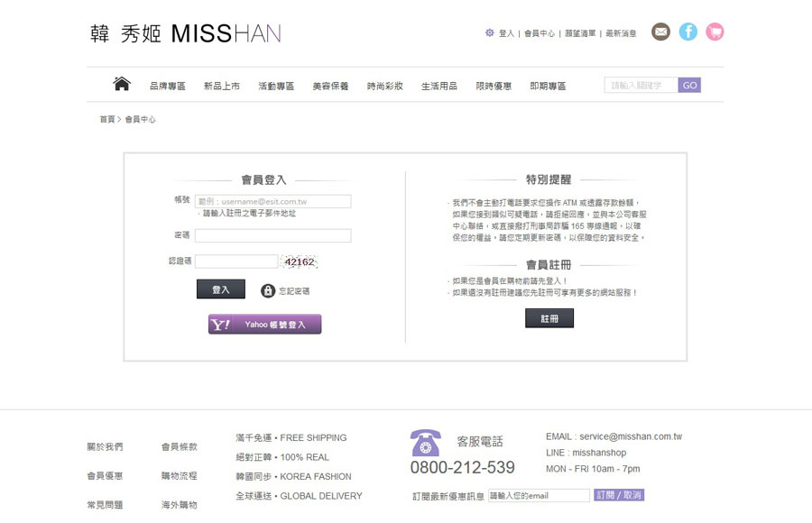The image size is (812, 523).
Task: Open 會員優惠 footer link
Action: coord(105,476)
